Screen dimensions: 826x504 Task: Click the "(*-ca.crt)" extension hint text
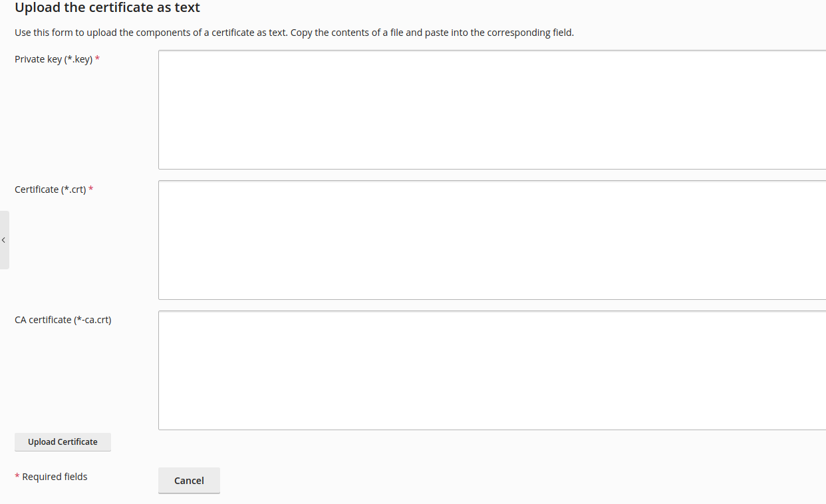coord(92,320)
